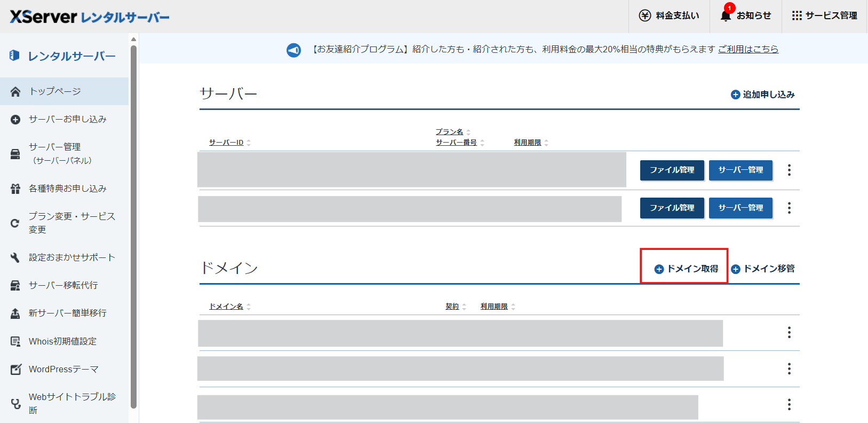
Task: Click edit icon beside WordPressテーマ
Action: coord(16,369)
